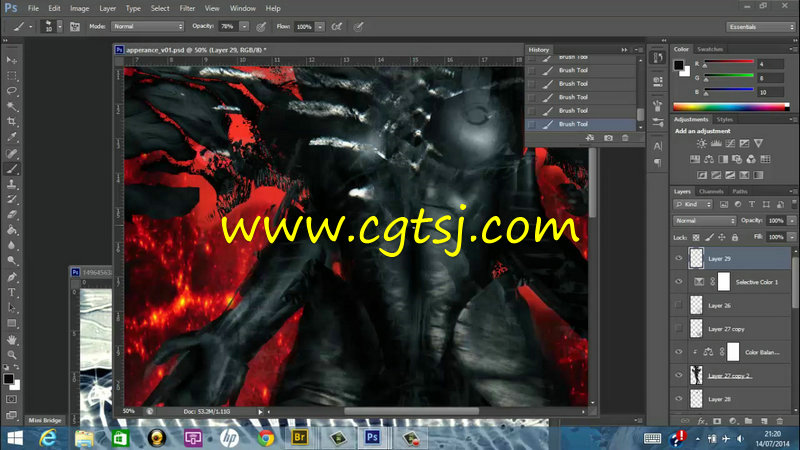Select the Paint Bucket tool
This screenshot has width=800, height=450.
click(12, 230)
